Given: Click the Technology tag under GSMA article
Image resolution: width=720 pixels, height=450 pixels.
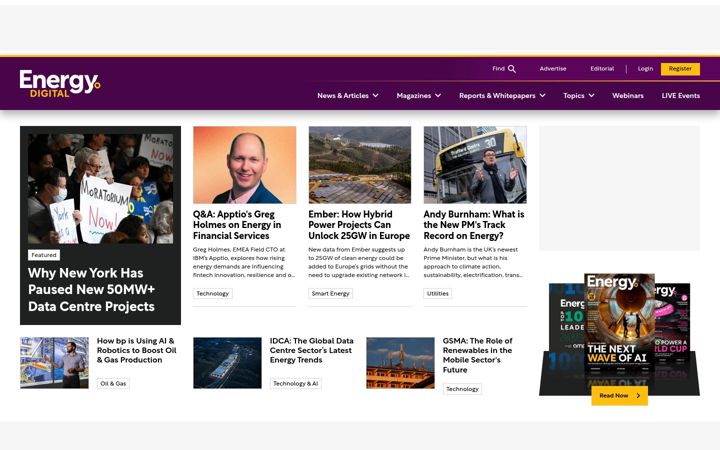Looking at the screenshot, I should click(462, 389).
